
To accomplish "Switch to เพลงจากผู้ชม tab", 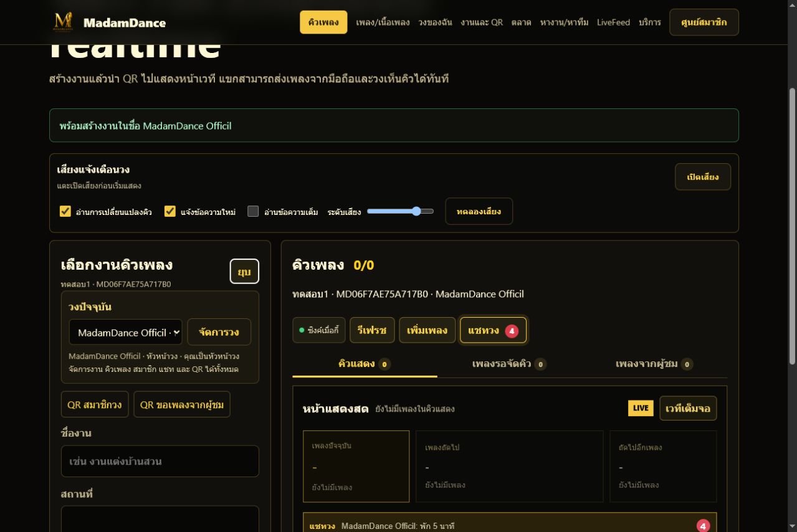I will pos(654,364).
